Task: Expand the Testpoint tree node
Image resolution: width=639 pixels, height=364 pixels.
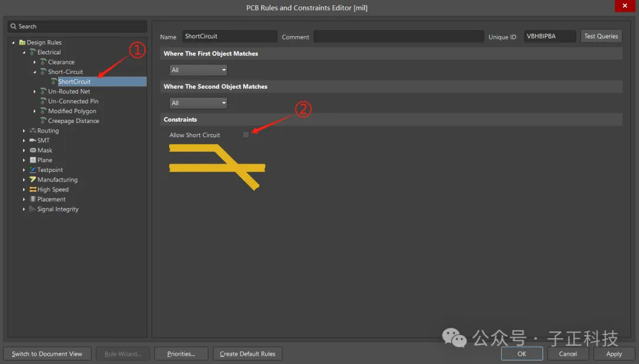Action: tap(24, 170)
